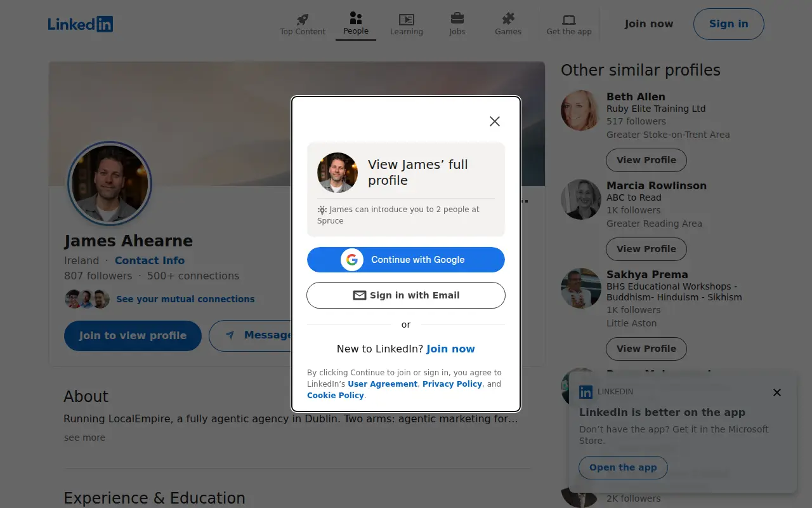Click the Get the app laptop icon
Image resolution: width=812 pixels, height=508 pixels.
pyautogui.click(x=569, y=20)
